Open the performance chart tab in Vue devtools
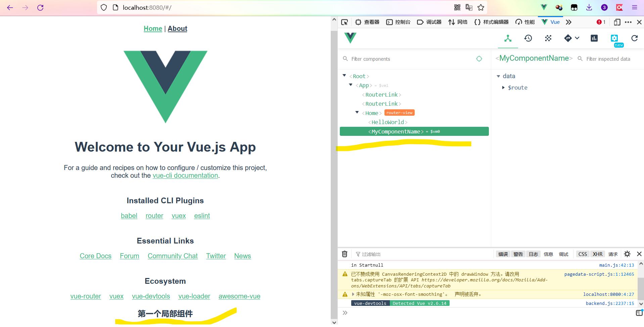This screenshot has height=327, width=644. (594, 38)
